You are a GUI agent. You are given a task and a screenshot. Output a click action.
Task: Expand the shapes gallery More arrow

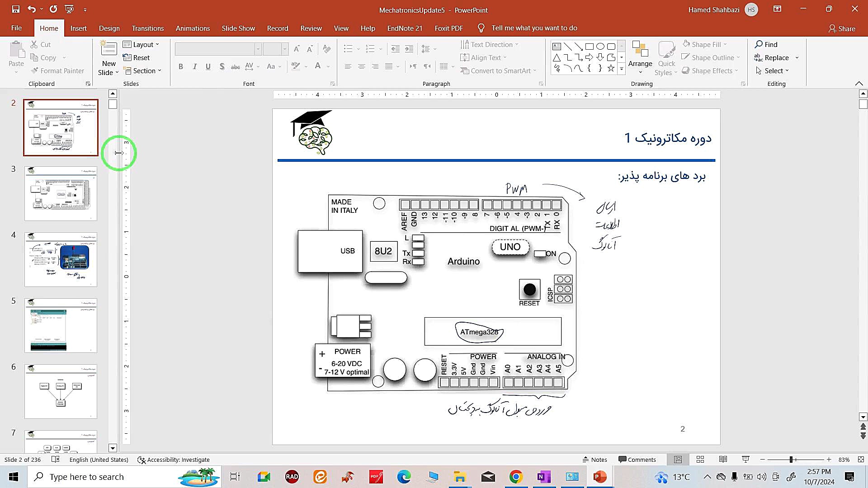point(622,69)
